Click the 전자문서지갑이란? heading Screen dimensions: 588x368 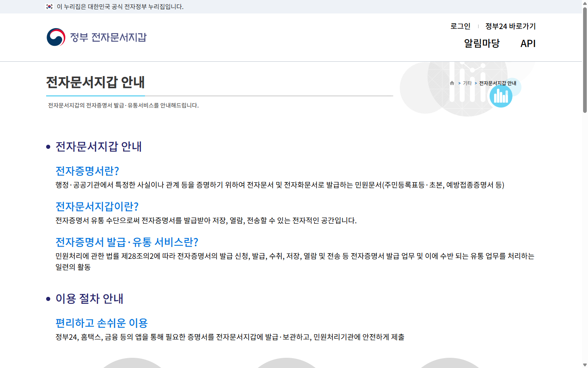(x=97, y=206)
